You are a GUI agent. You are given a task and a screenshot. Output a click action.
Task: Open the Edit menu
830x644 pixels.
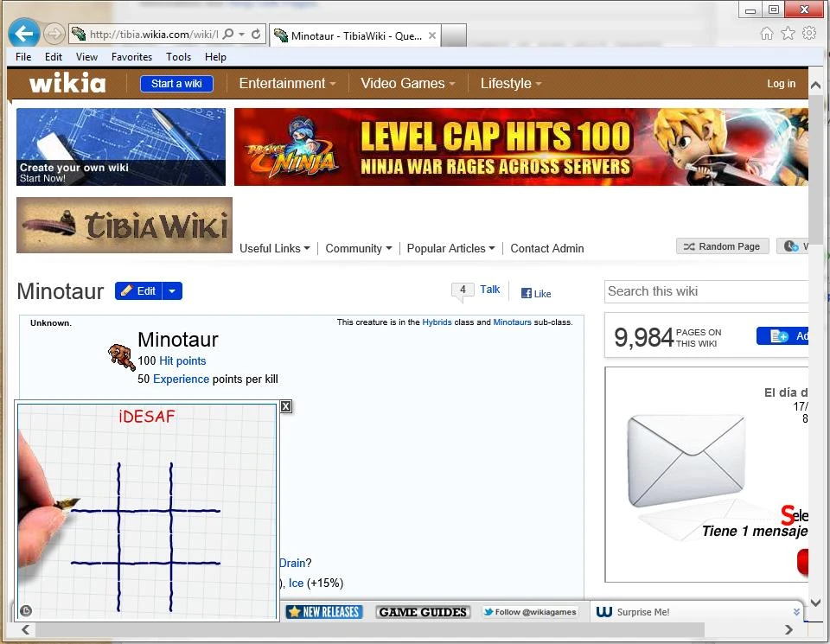point(54,57)
